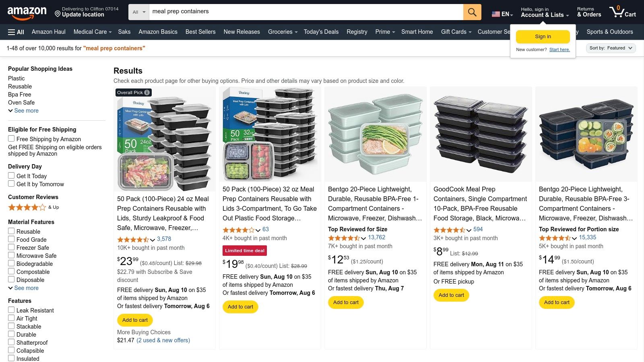Image resolution: width=644 pixels, height=362 pixels.
Task: Open the Start here new customer link
Action: [x=559, y=49]
